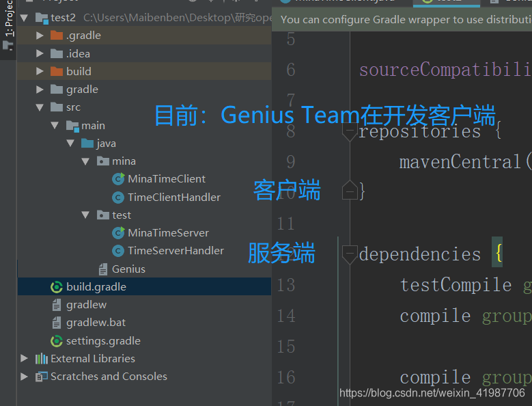Click the settings.gradle Gradle icon
532x406 pixels.
click(x=57, y=341)
